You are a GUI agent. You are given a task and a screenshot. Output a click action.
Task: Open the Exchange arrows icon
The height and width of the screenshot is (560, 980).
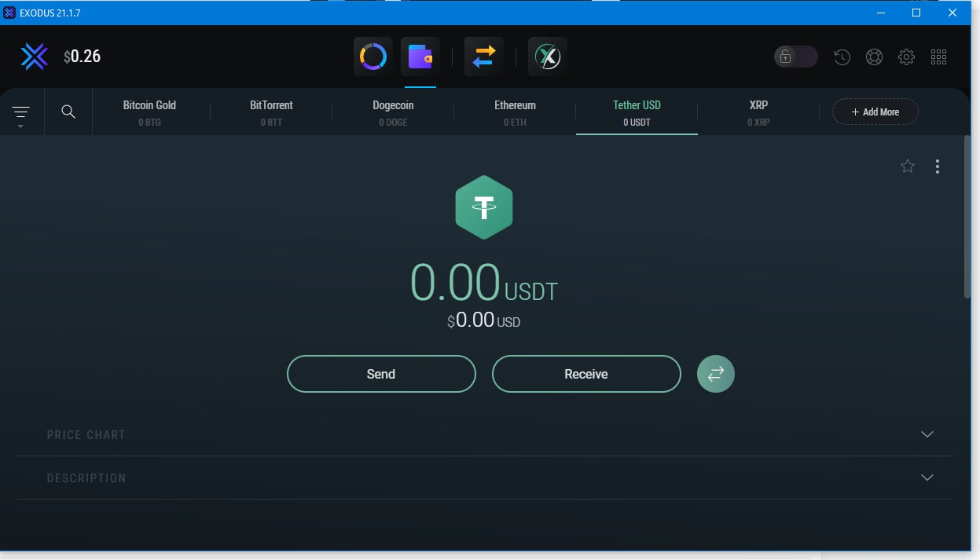click(x=484, y=57)
